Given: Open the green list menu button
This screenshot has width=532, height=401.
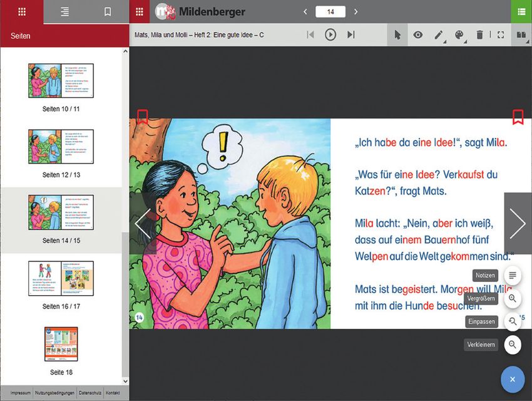Looking at the screenshot, I should (521, 12).
